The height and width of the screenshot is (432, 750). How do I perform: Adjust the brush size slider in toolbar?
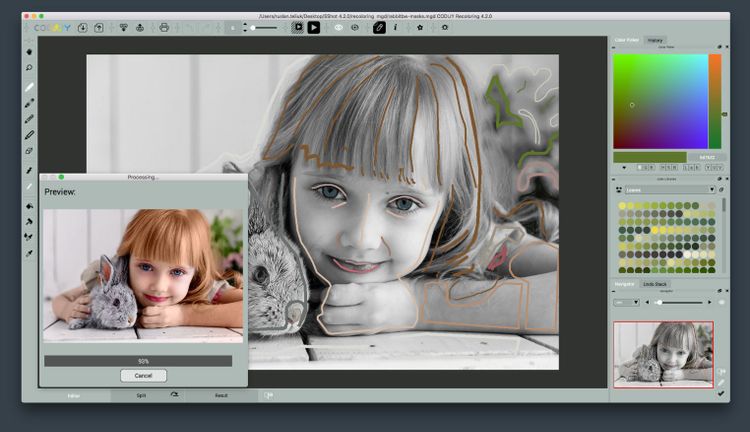pyautogui.click(x=265, y=28)
